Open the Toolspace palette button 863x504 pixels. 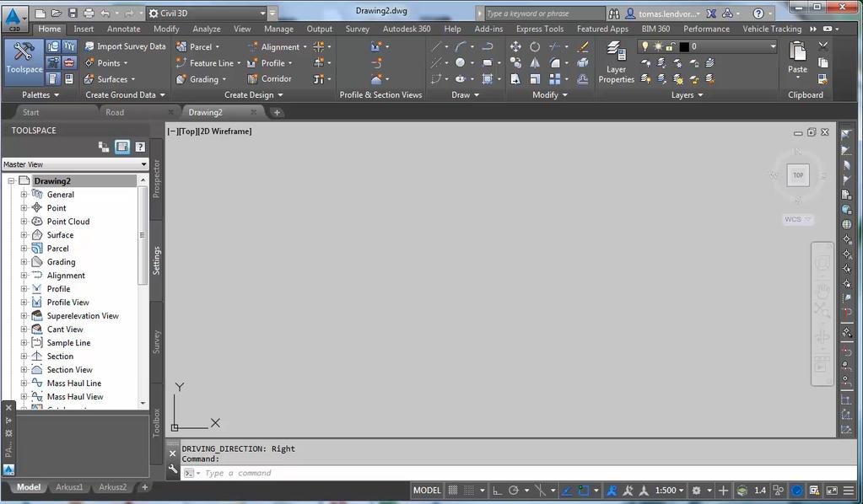24,61
